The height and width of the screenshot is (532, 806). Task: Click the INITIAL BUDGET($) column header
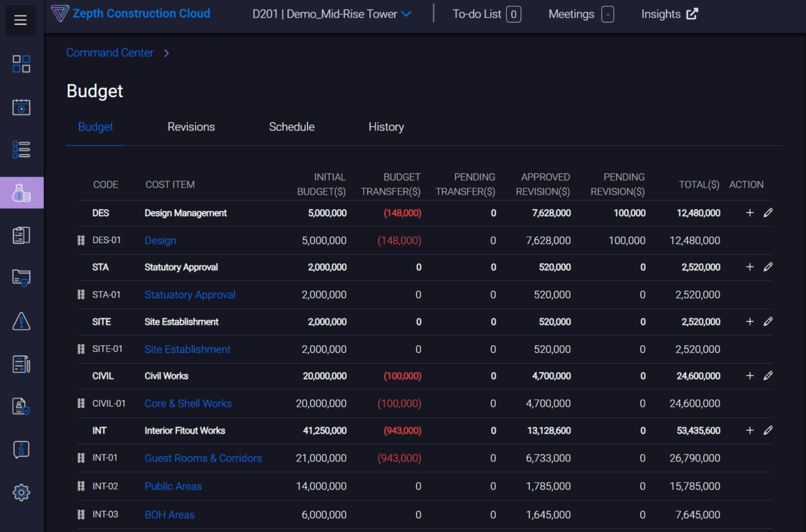(x=321, y=184)
